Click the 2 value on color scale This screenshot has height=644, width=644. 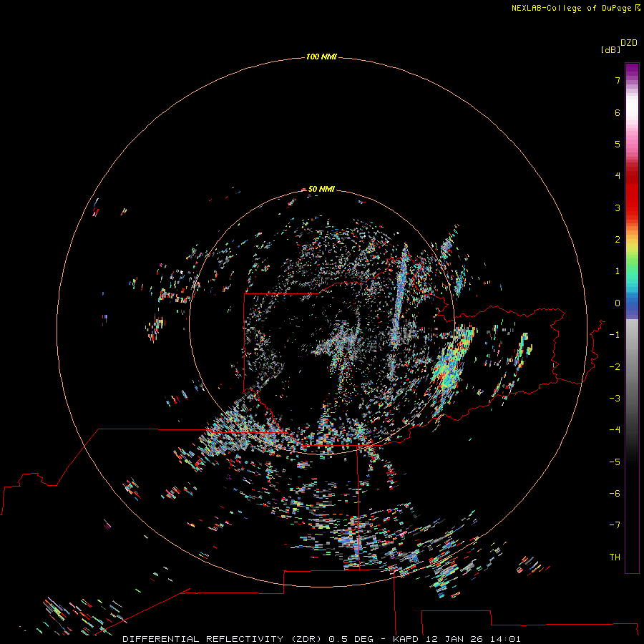(618, 240)
